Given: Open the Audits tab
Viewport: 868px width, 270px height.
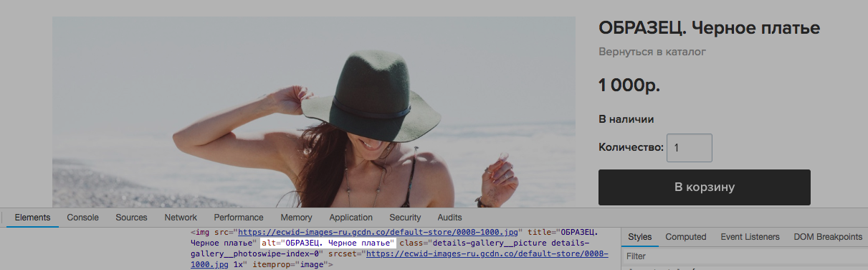Looking at the screenshot, I should 449,218.
